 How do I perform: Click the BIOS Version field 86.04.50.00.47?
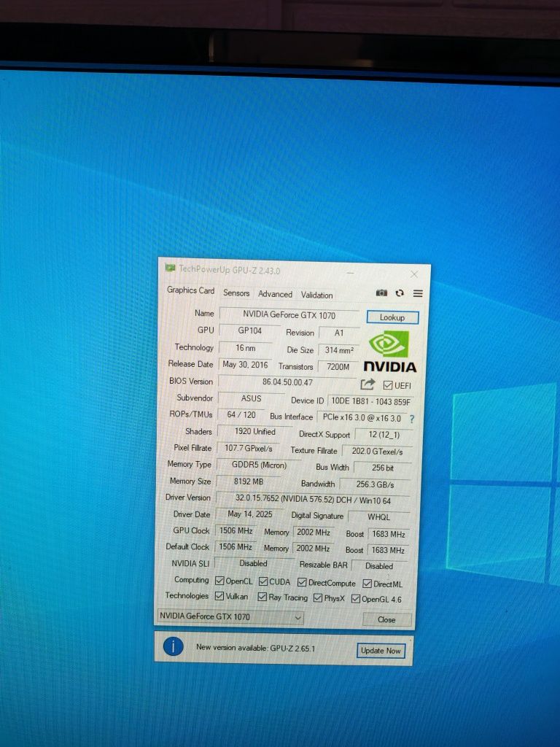[287, 382]
